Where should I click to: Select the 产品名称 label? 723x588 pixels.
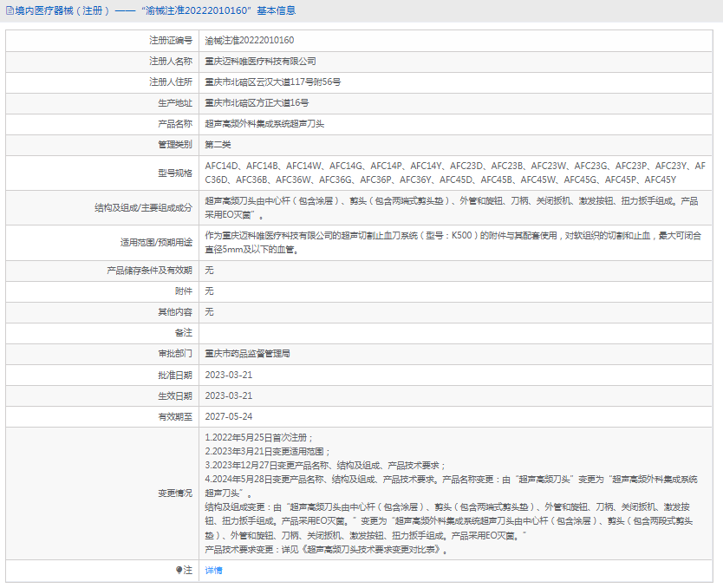point(175,124)
